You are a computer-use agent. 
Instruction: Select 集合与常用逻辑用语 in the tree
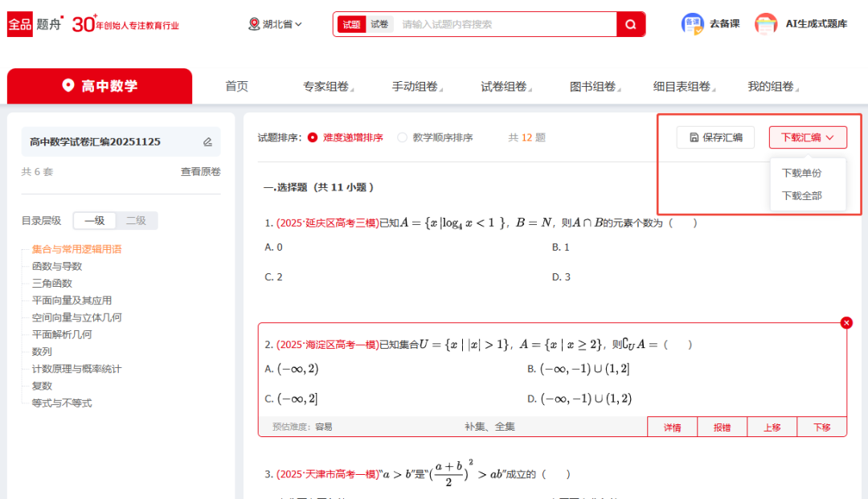click(76, 249)
